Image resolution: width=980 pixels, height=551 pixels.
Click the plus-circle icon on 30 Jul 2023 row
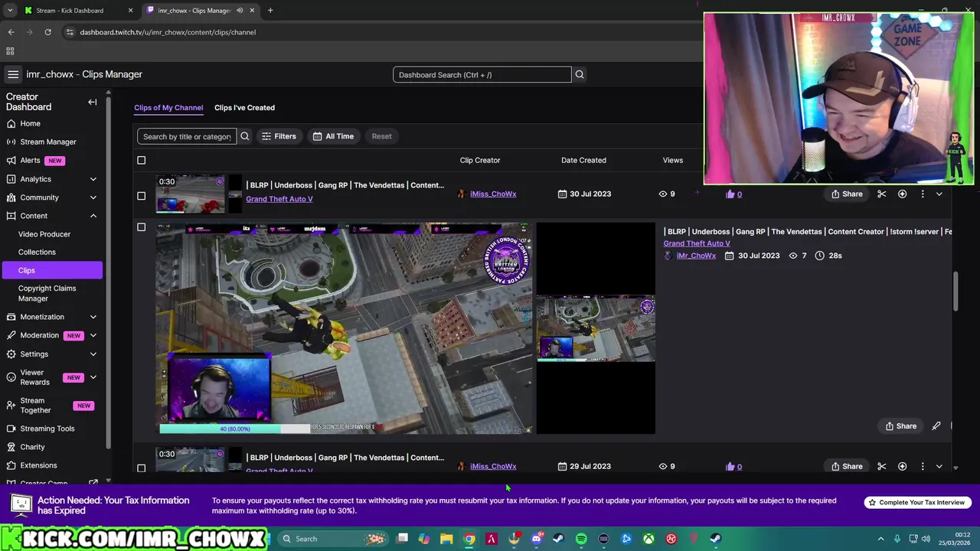tap(902, 194)
